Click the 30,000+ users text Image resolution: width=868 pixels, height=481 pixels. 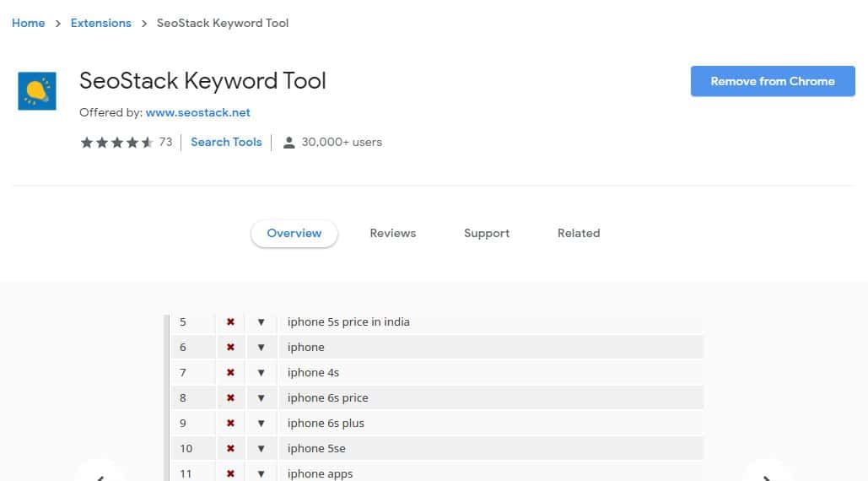pos(342,143)
